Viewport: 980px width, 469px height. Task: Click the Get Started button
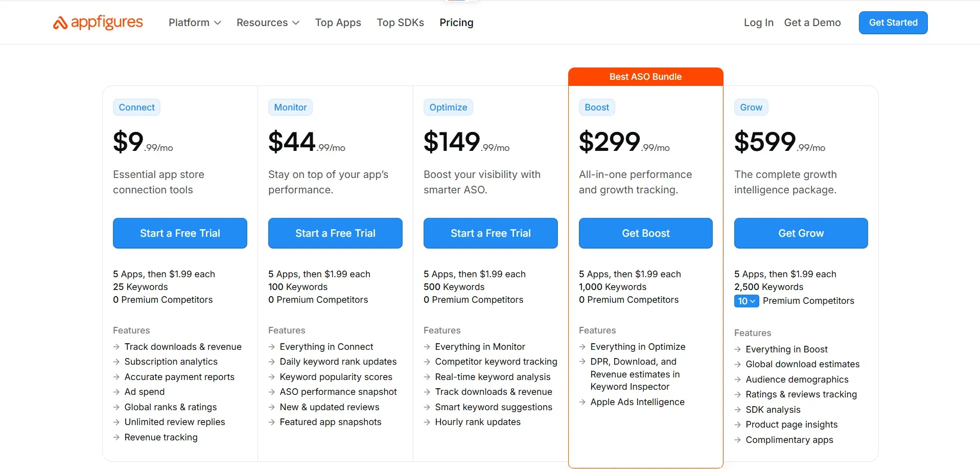(x=892, y=23)
